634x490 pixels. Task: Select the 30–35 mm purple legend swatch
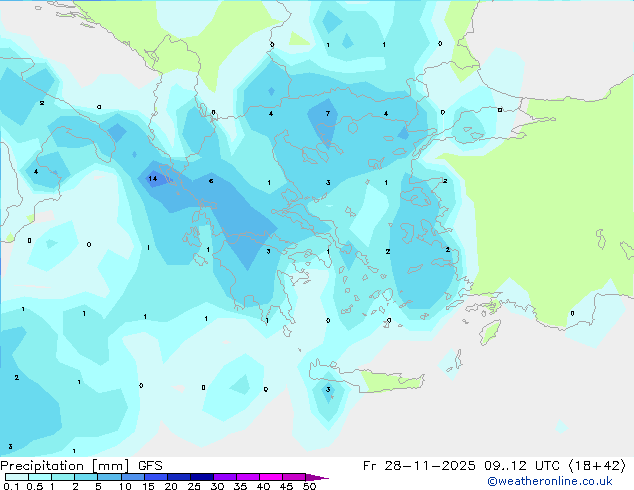coord(225,477)
